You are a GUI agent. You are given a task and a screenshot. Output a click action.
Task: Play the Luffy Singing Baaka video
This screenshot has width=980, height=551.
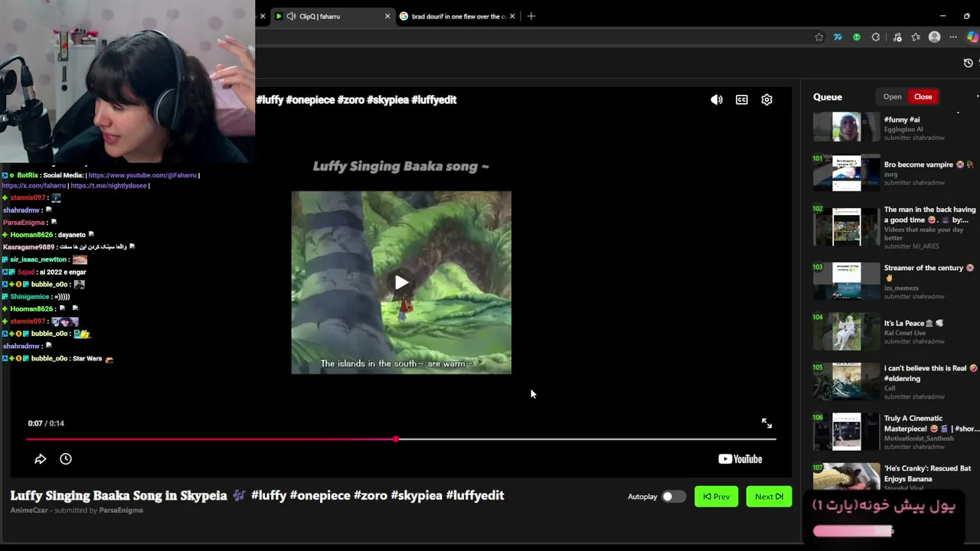(x=401, y=282)
